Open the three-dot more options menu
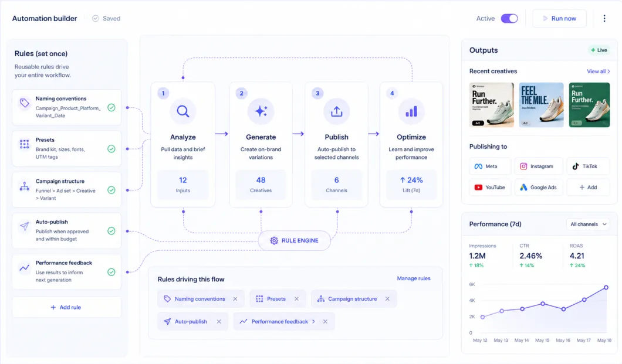622x364 pixels. click(x=604, y=18)
